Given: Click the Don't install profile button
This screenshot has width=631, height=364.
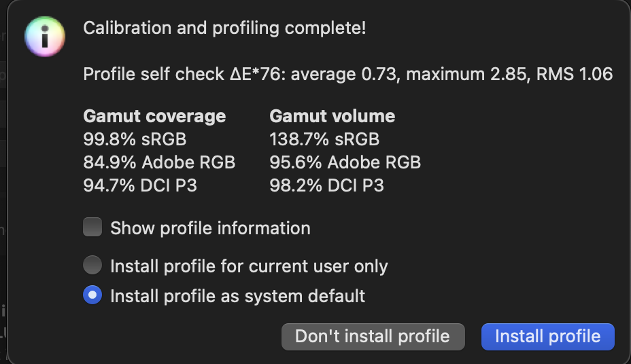Looking at the screenshot, I should pos(373,336).
